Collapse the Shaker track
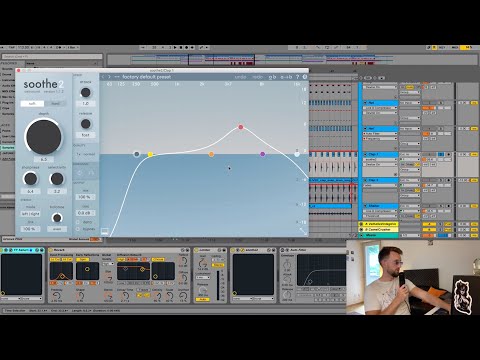 [365, 206]
